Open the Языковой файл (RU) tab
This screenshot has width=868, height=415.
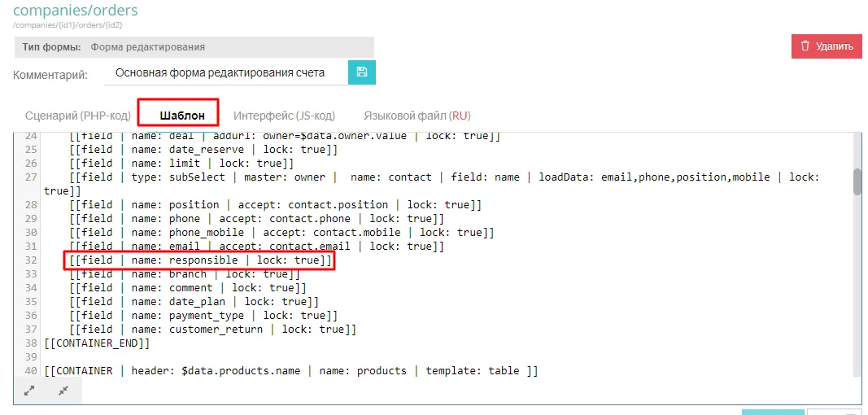pos(417,116)
